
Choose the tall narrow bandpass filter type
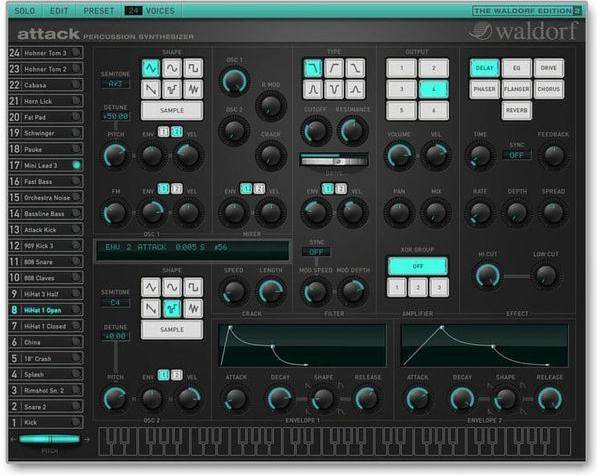click(x=313, y=89)
